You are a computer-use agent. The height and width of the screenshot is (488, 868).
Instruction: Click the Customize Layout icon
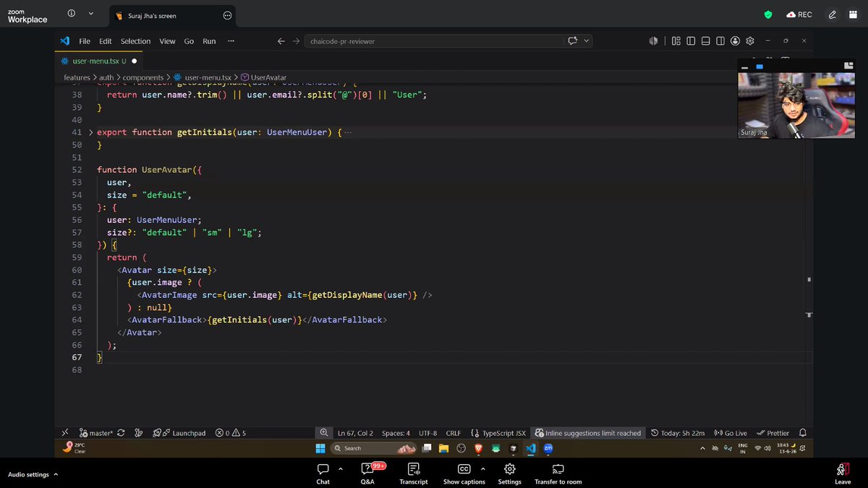click(676, 41)
